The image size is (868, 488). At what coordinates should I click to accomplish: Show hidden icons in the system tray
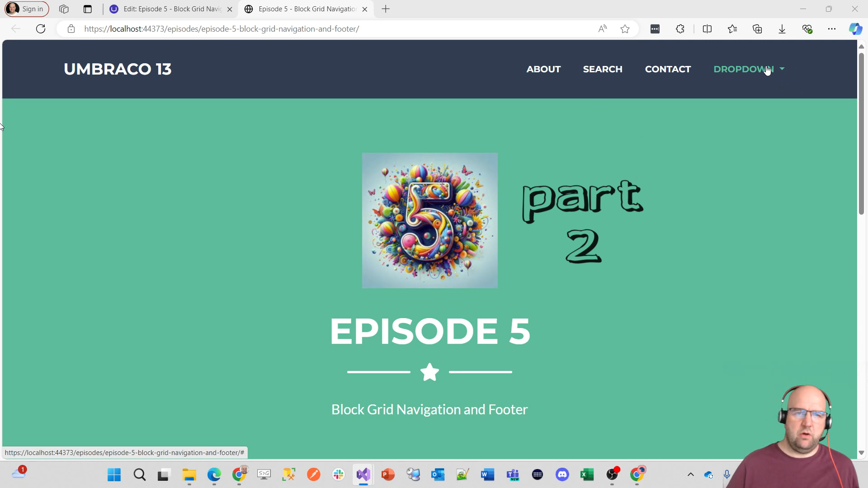690,475
